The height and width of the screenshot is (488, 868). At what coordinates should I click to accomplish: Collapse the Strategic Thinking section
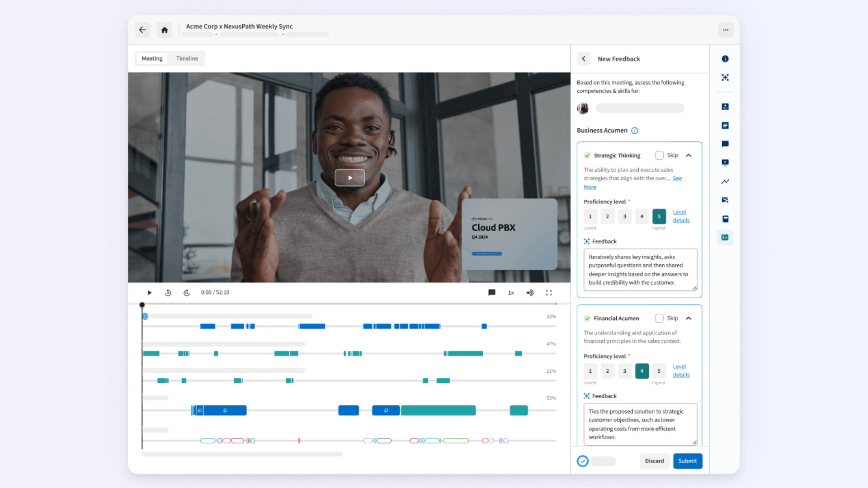689,155
